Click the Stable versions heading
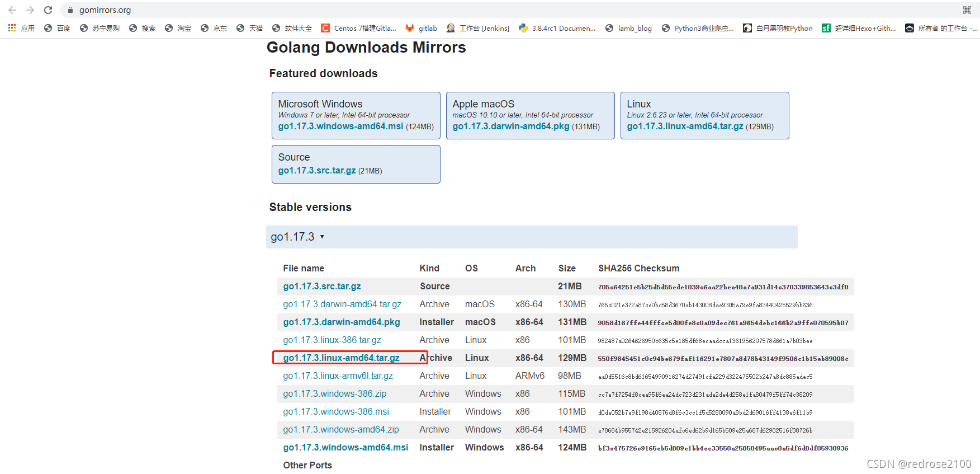 pos(310,207)
